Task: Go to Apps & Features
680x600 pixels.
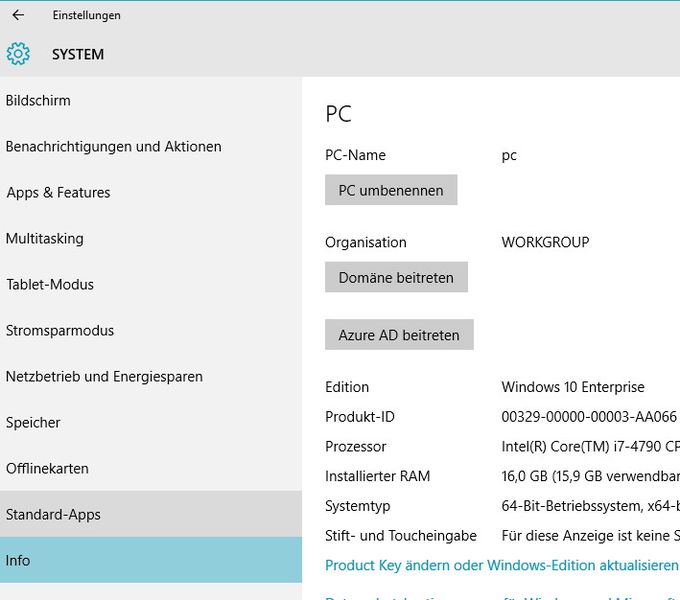Action: 58,193
